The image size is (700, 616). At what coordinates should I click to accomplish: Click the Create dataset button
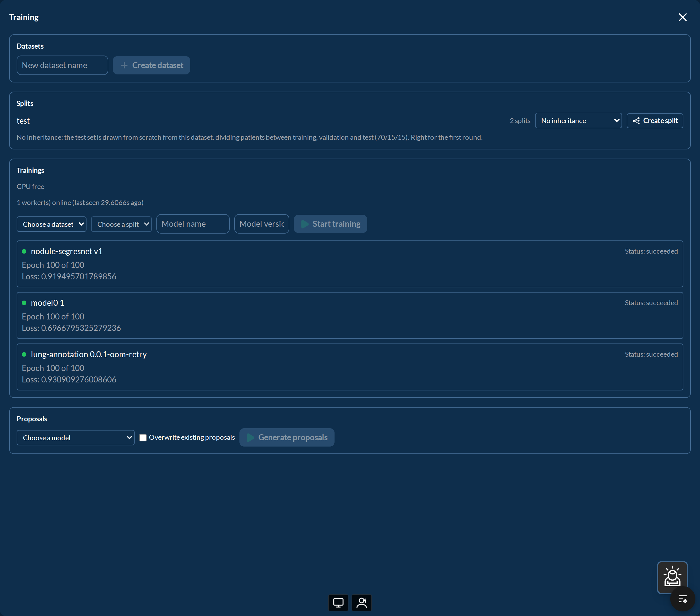click(x=151, y=65)
